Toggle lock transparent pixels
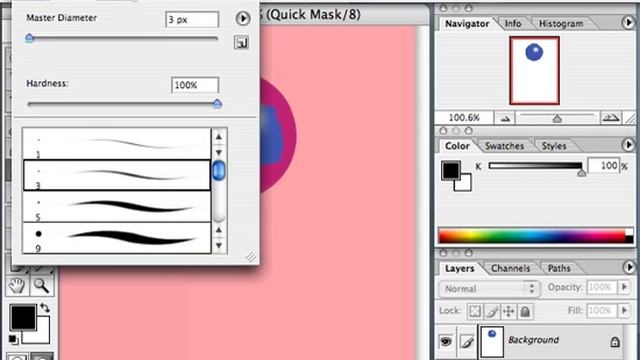Viewport: 640px width, 360px height. (475, 311)
